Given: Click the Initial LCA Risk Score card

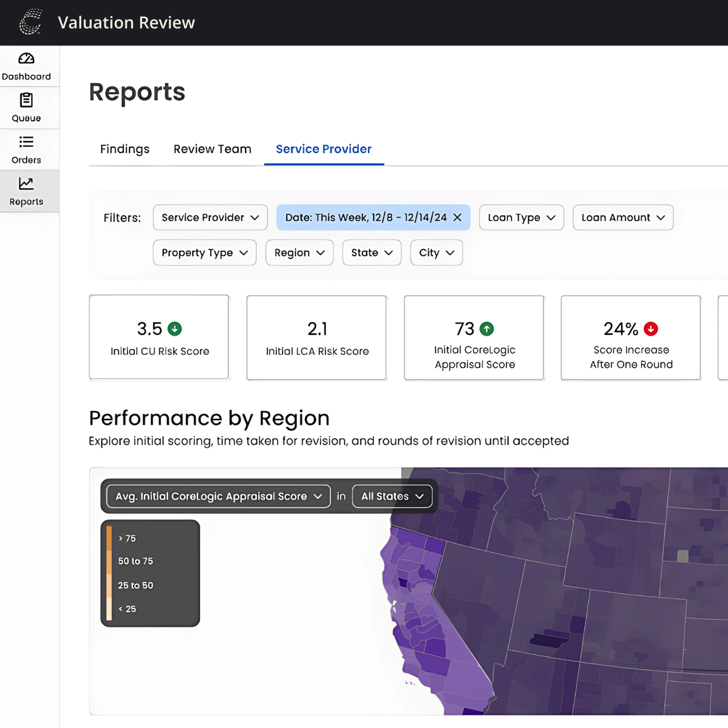Looking at the screenshot, I should (x=317, y=338).
